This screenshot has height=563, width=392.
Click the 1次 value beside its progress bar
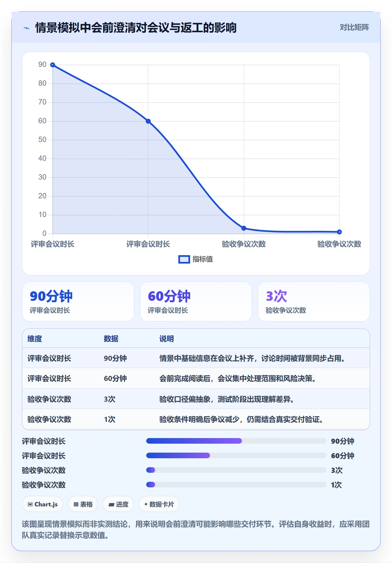(x=337, y=485)
